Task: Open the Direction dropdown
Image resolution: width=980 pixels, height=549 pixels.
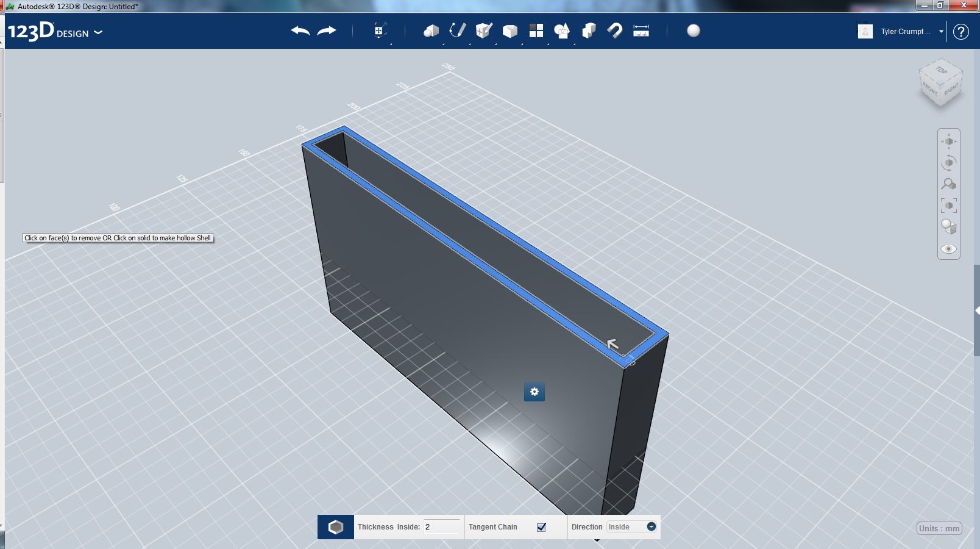Action: click(633, 527)
